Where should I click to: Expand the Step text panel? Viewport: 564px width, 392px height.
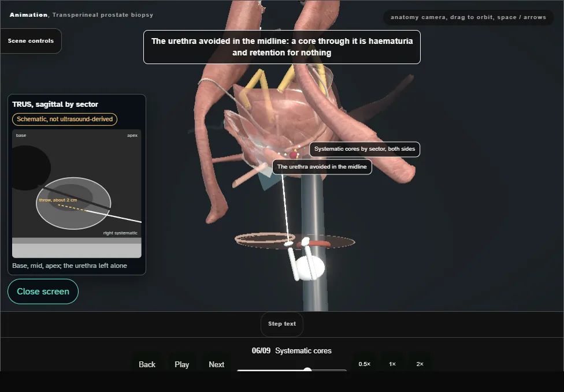point(282,324)
